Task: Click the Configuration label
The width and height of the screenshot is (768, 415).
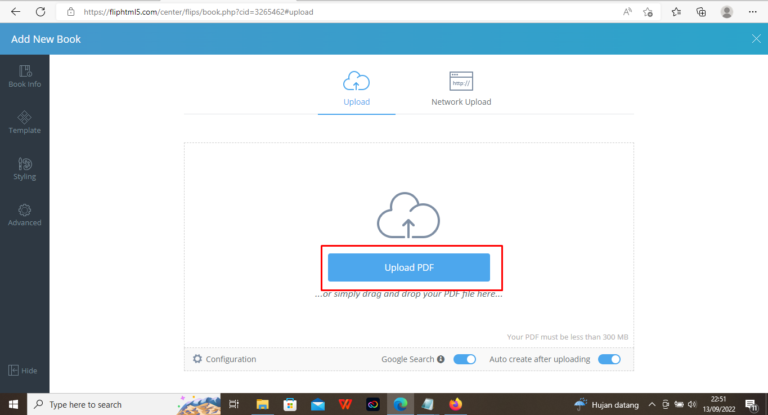Action: (x=231, y=359)
